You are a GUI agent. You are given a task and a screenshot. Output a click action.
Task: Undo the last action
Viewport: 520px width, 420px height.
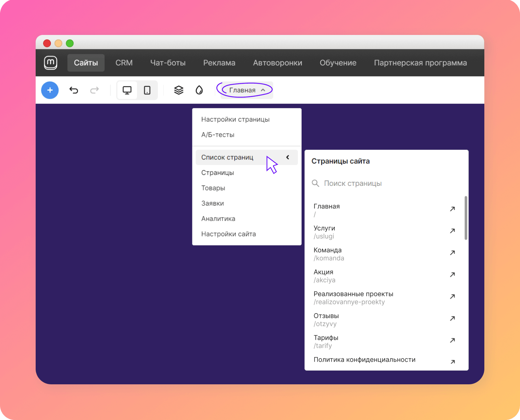(x=74, y=90)
